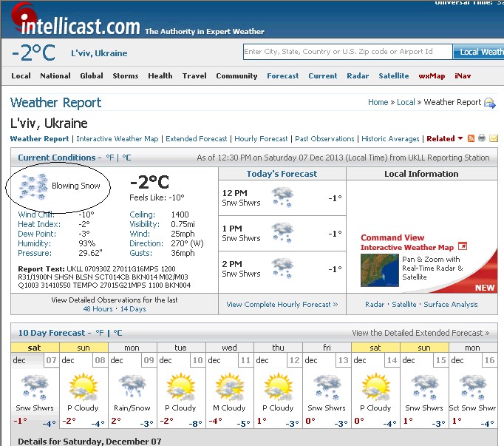This screenshot has height=446, width=504.
Task: Click the city search input field
Action: [x=347, y=52]
